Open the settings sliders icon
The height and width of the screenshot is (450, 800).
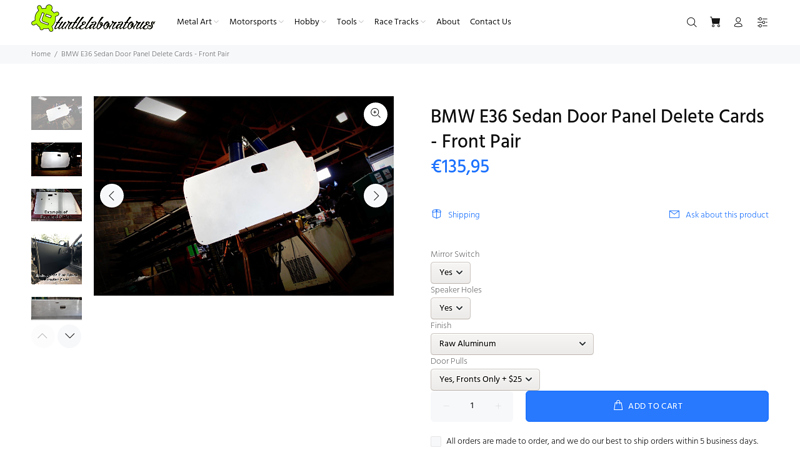[x=762, y=22]
